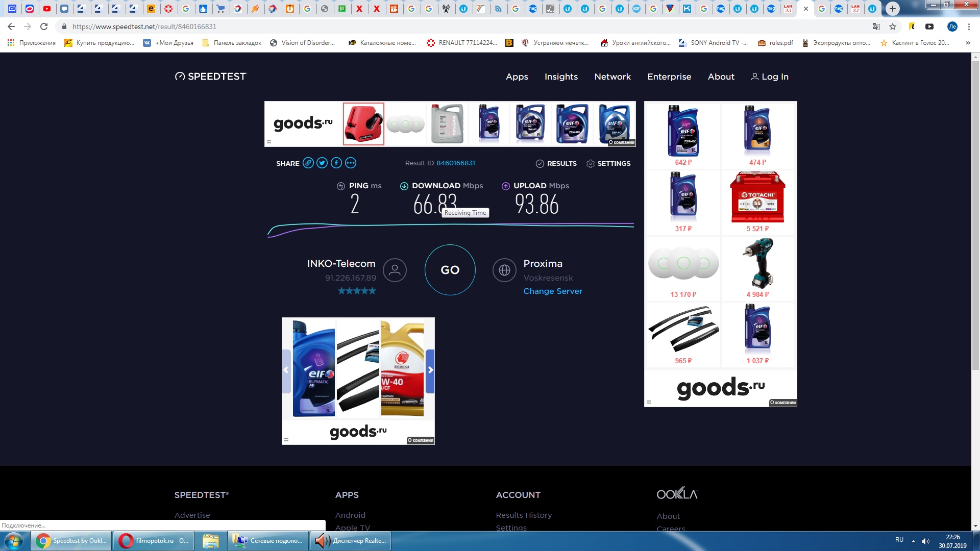This screenshot has width=980, height=551.
Task: Bookmark this page with star icon
Action: (x=893, y=27)
